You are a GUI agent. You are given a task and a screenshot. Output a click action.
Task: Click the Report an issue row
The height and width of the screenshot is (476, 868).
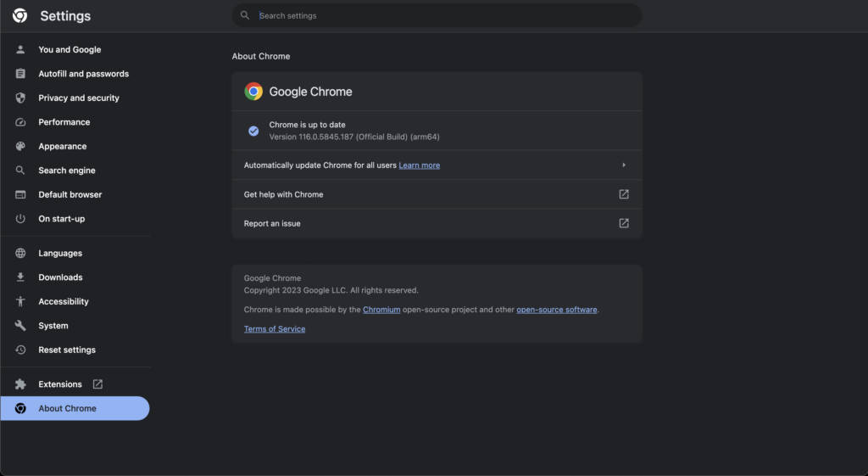(x=437, y=224)
